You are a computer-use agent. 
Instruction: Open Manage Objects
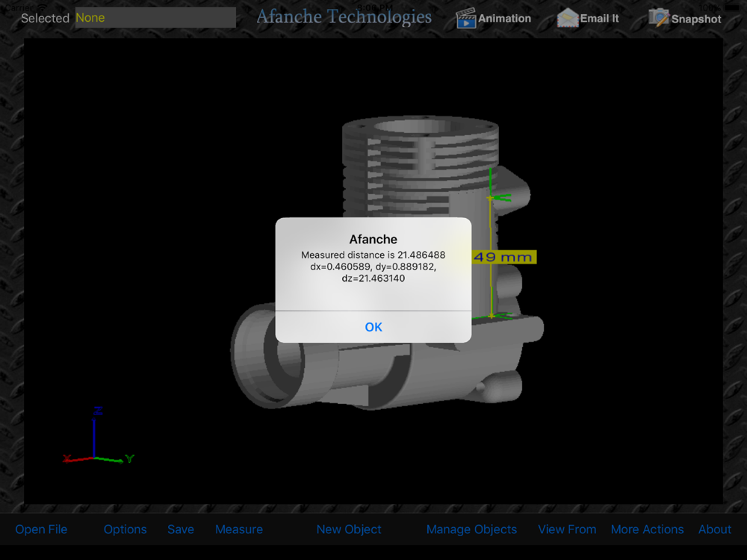click(471, 529)
